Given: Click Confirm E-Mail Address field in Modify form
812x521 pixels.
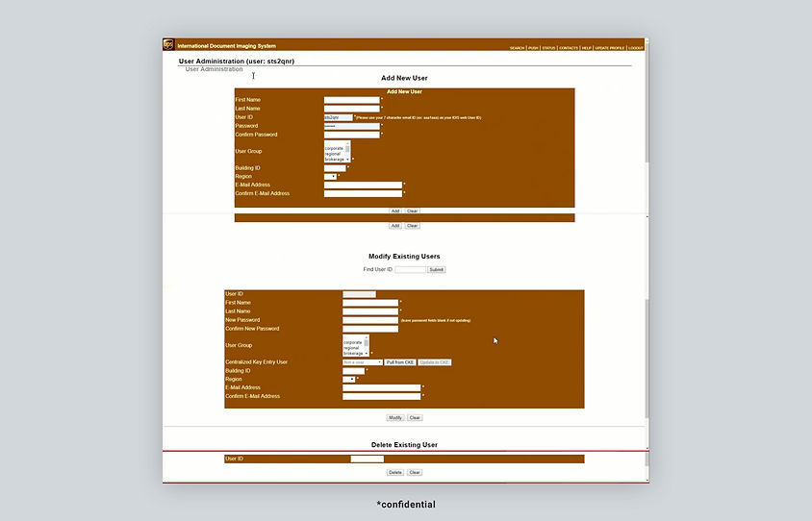Looking at the screenshot, I should 382,396.
